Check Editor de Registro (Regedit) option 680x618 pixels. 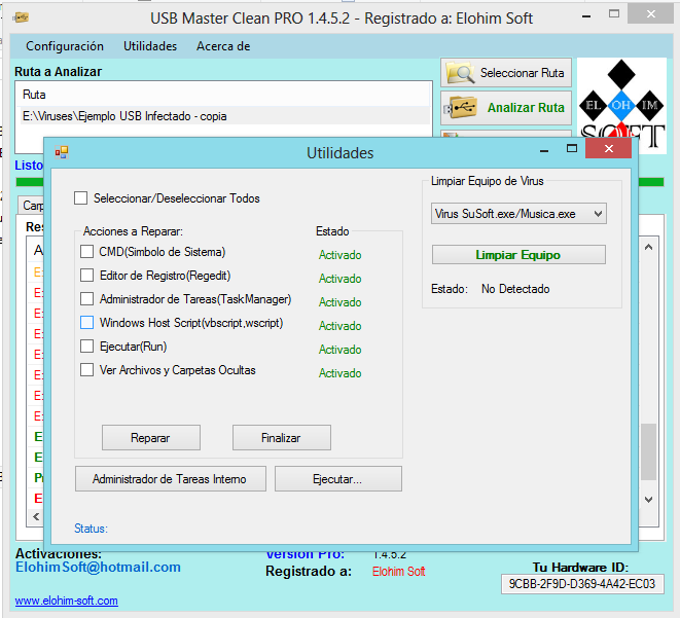pos(87,275)
